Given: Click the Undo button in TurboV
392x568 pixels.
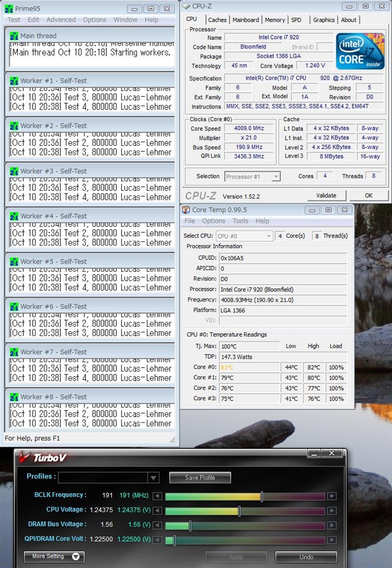Looking at the screenshot, I should tap(306, 557).
